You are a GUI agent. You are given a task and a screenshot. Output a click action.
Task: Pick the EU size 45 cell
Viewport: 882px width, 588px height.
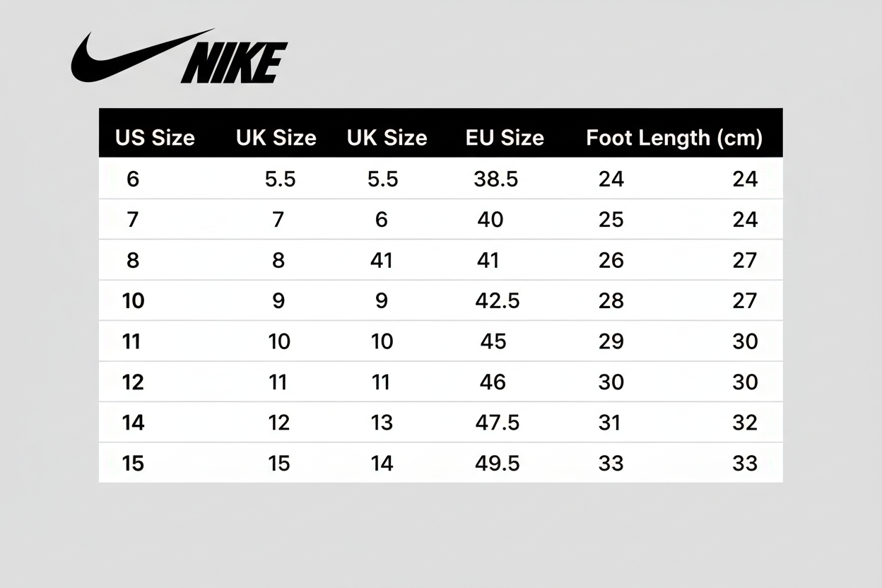tap(493, 341)
